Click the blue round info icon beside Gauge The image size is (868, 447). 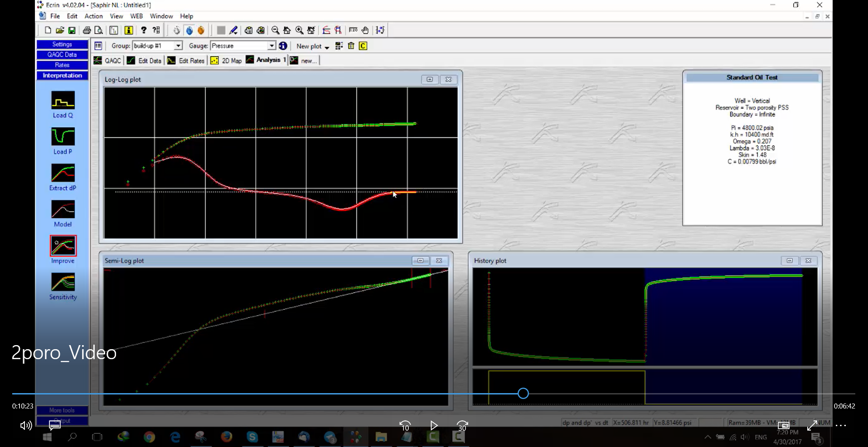coord(283,46)
